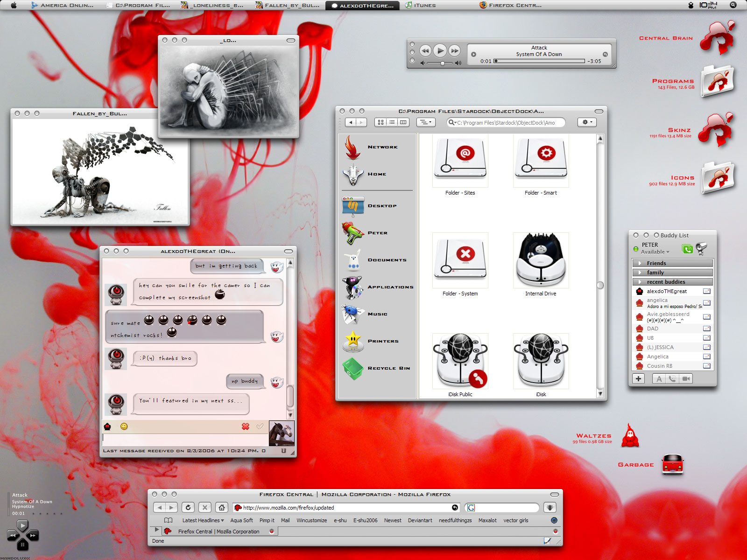
Task: Click the iTunes play button
Action: [440, 50]
